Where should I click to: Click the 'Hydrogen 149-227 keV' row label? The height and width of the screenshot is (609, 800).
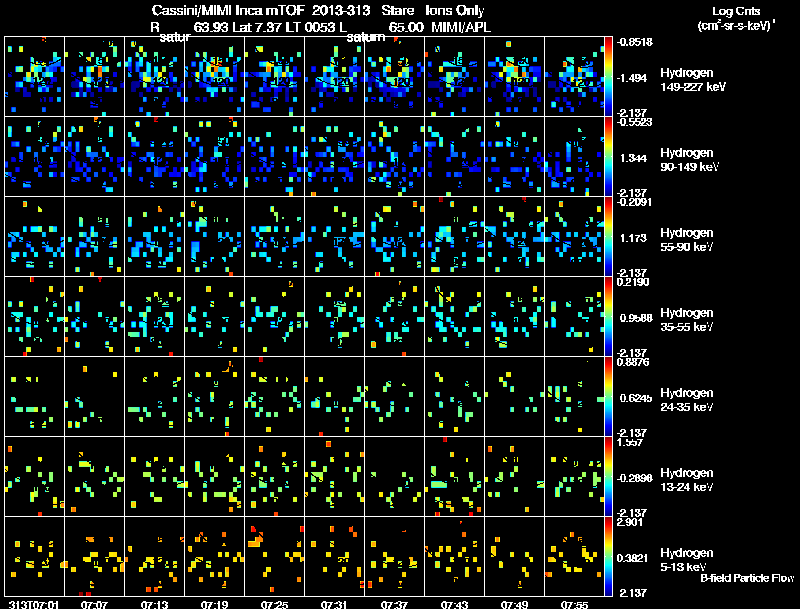tap(692, 80)
